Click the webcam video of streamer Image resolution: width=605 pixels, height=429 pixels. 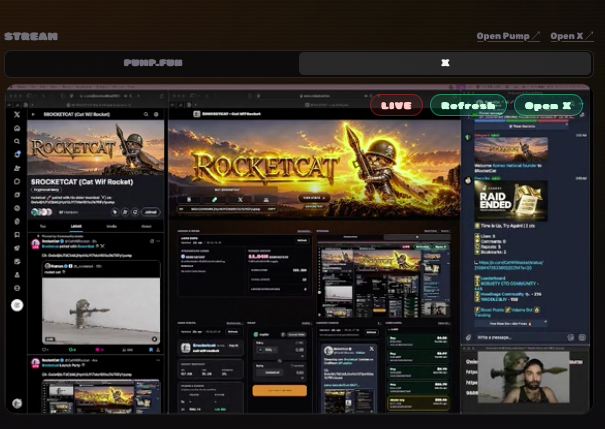pyautogui.click(x=523, y=377)
